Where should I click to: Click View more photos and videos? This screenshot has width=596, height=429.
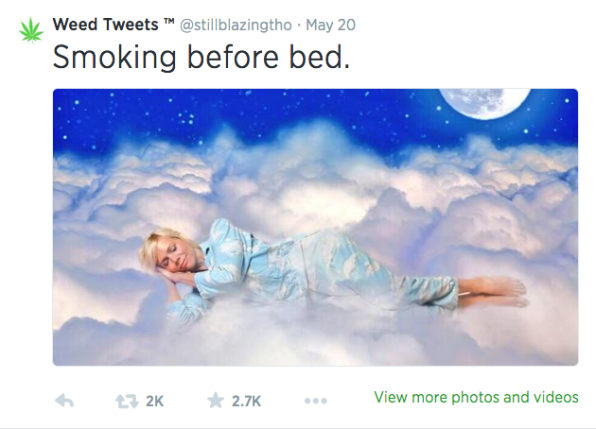pos(476,397)
